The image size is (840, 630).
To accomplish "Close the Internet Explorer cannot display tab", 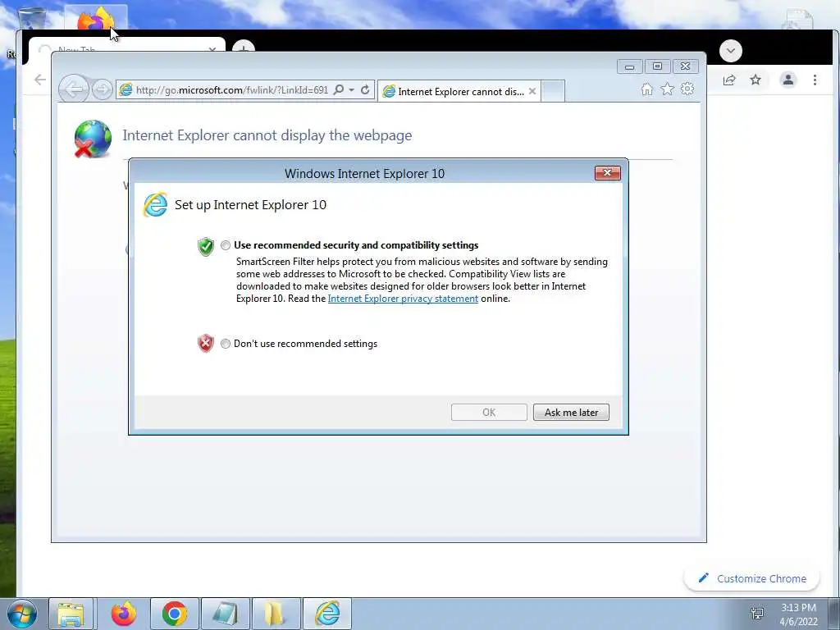I will point(532,92).
